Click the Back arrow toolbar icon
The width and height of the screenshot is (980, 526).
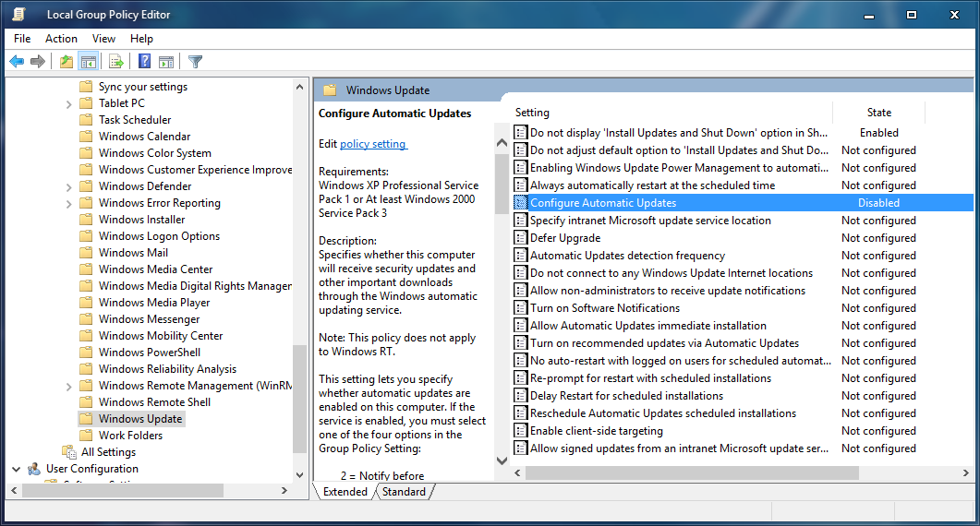(17, 61)
